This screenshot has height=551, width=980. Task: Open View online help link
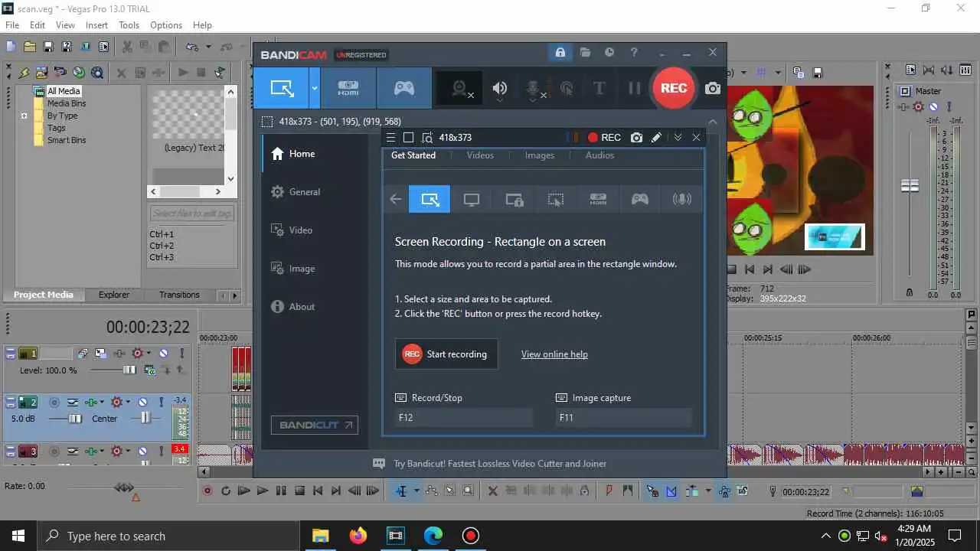[554, 354]
